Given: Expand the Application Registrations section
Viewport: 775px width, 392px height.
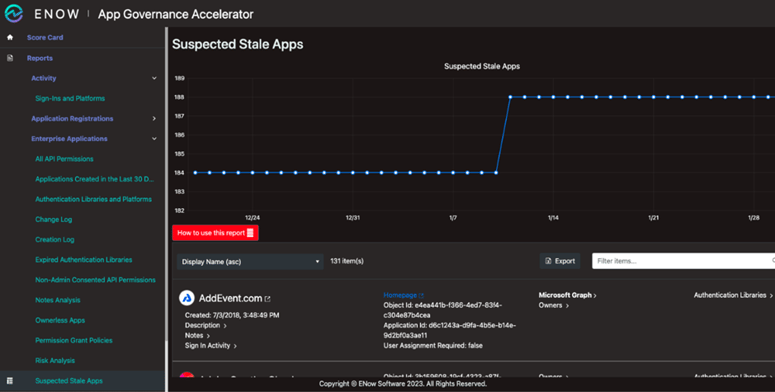Looking at the screenshot, I should (154, 119).
